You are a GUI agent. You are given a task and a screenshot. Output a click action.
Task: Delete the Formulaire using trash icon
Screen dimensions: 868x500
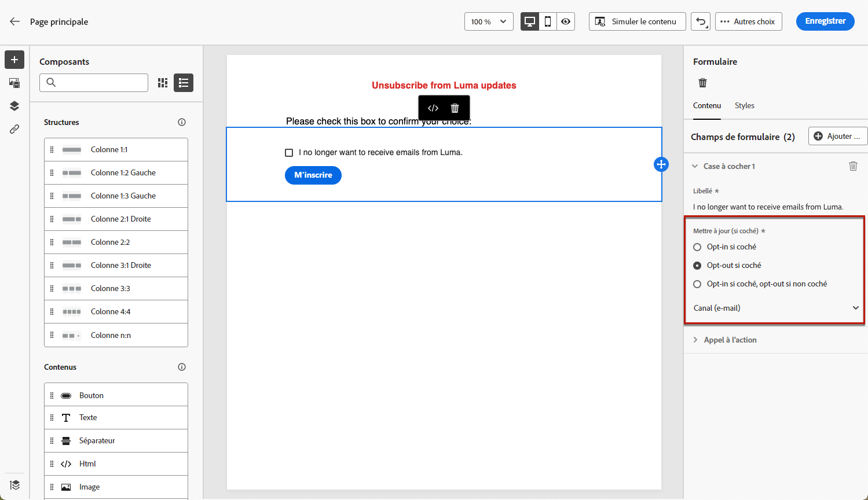point(703,83)
